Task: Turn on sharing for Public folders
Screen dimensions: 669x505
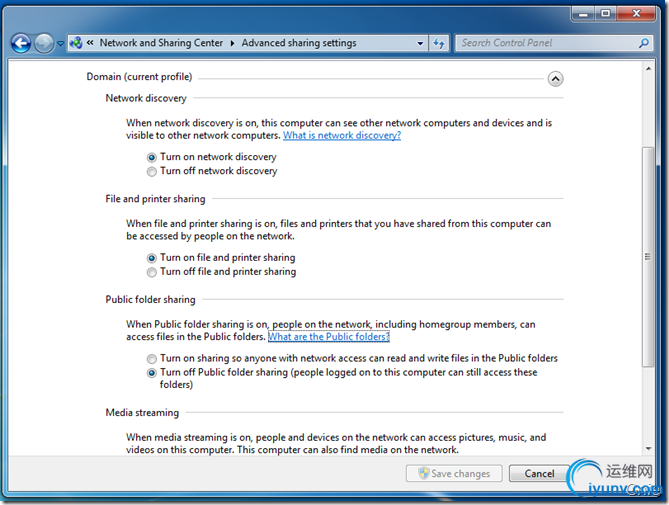Action: [x=352, y=358]
